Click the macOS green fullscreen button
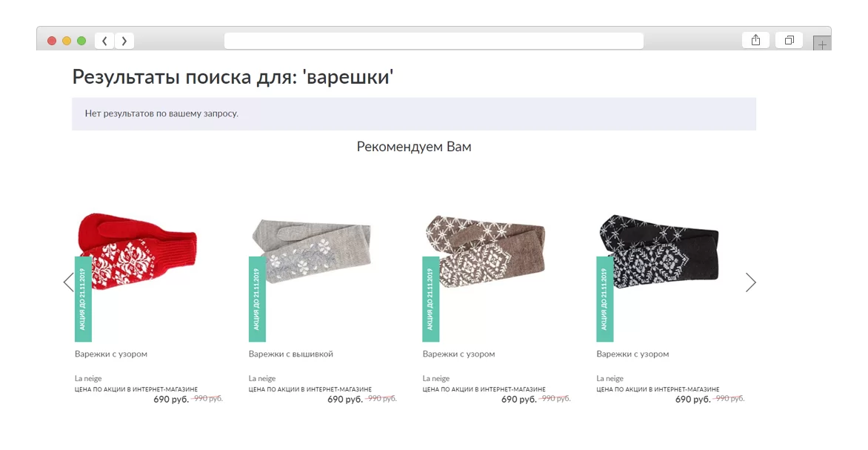This screenshot has height=450, width=868. [81, 41]
